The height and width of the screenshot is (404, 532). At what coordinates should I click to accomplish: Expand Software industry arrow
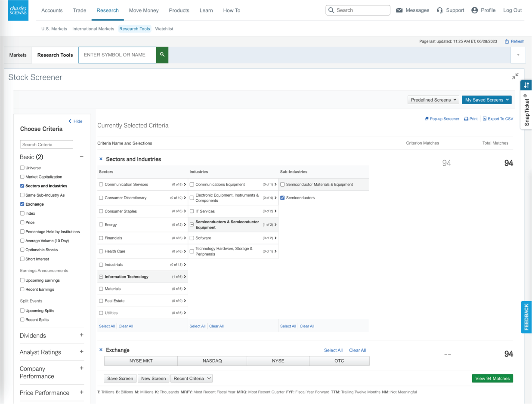pos(275,238)
